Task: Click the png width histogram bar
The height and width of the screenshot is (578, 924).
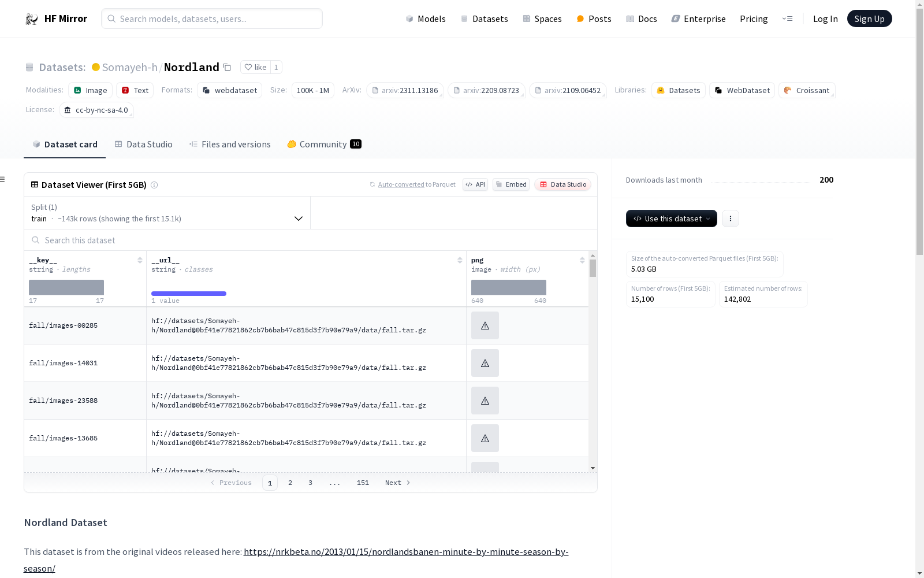Action: click(x=509, y=287)
